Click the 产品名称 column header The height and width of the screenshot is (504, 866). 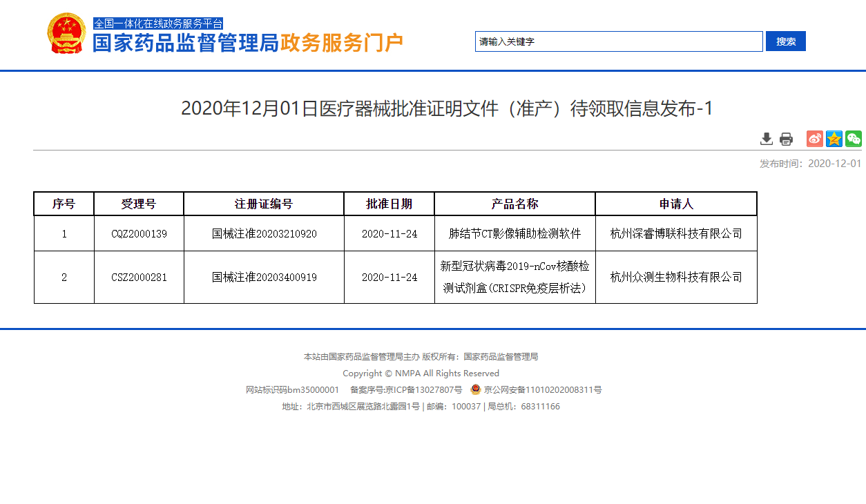pos(514,203)
